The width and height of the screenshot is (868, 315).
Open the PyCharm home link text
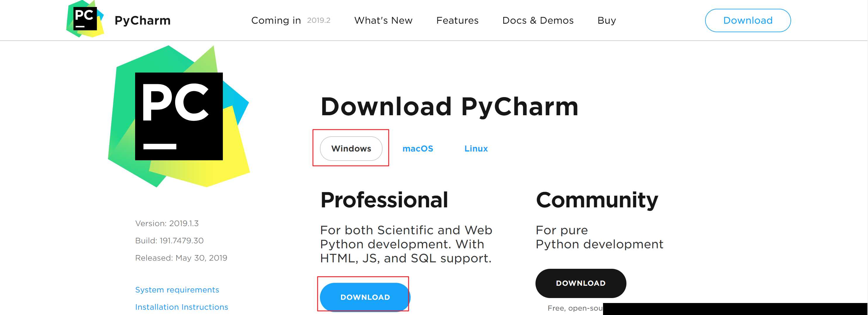pyautogui.click(x=142, y=20)
